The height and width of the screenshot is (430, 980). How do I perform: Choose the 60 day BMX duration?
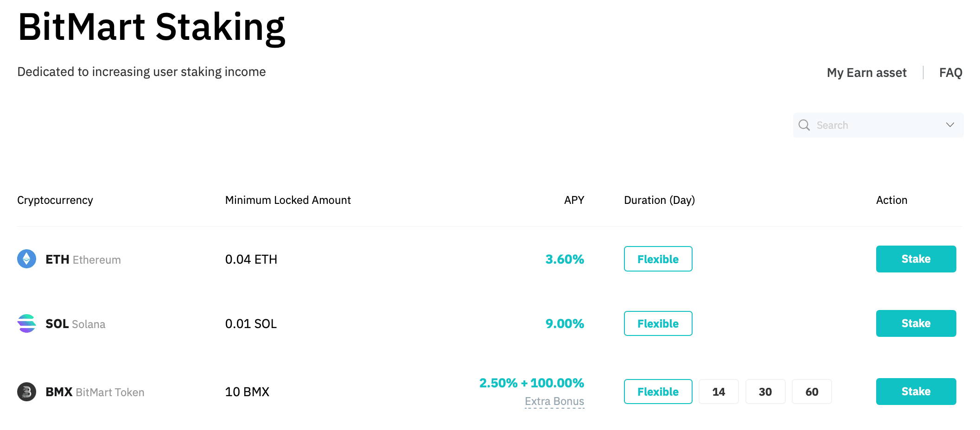[x=812, y=392]
